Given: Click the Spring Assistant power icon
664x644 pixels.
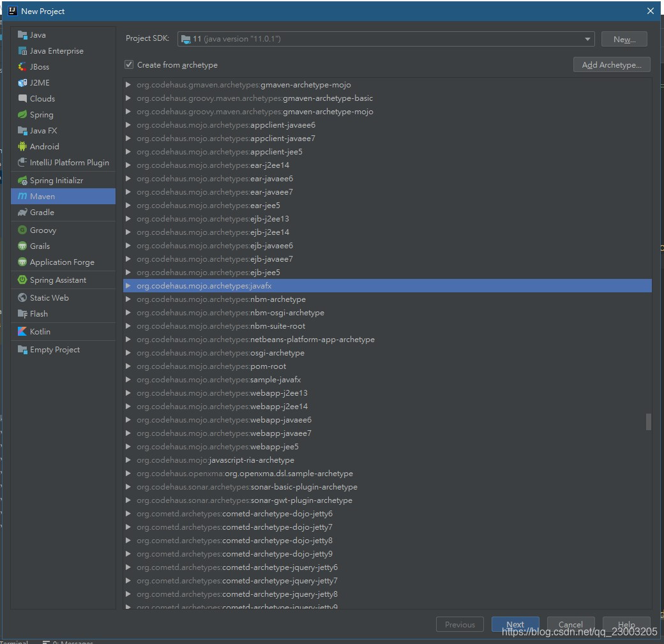Looking at the screenshot, I should tap(22, 280).
